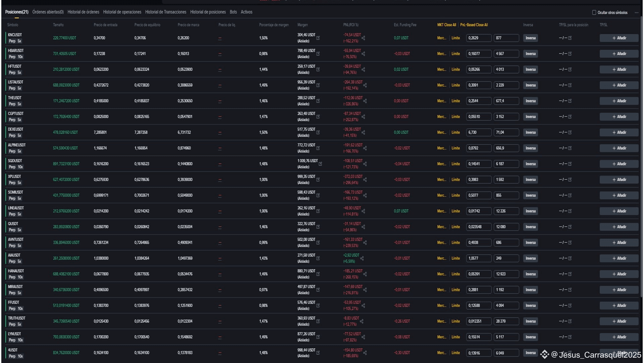Image resolution: width=644 pixels, height=363 pixels.
Task: Share the KNCUSDT position PNL
Action: [x=363, y=38]
